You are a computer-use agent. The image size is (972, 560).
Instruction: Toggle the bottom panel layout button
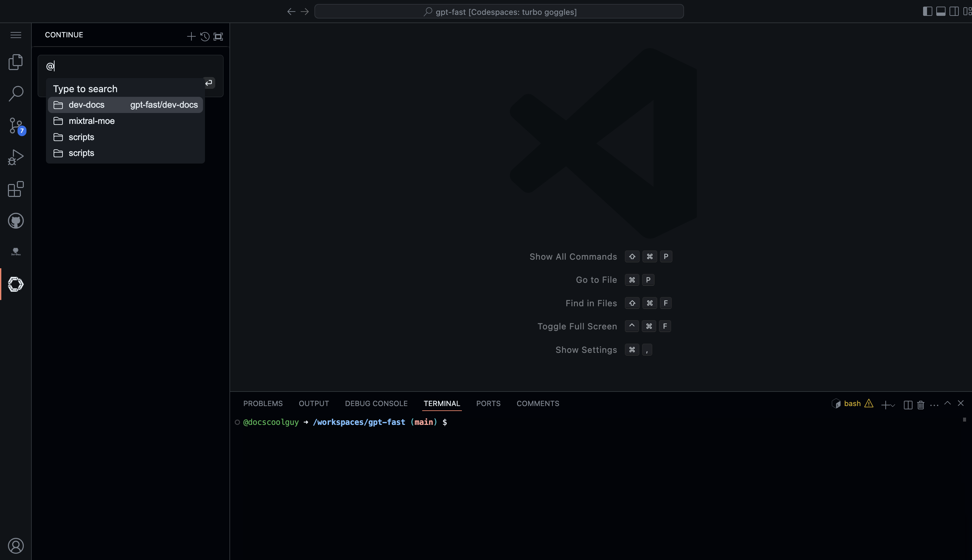941,12
